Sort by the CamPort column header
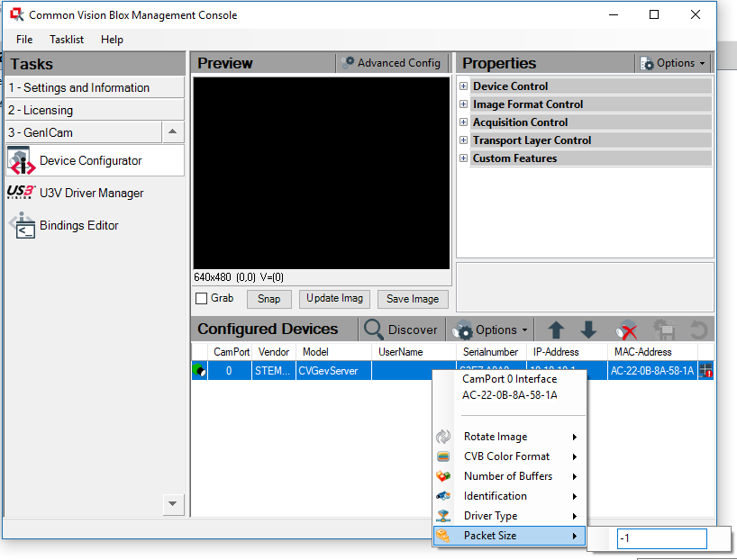Viewport: 737px width, 560px height. click(x=230, y=352)
